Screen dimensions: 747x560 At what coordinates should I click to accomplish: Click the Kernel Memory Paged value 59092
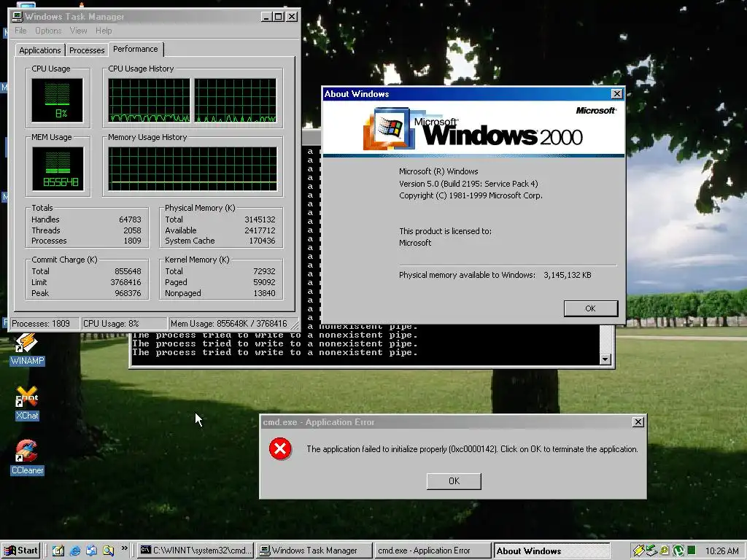click(264, 282)
